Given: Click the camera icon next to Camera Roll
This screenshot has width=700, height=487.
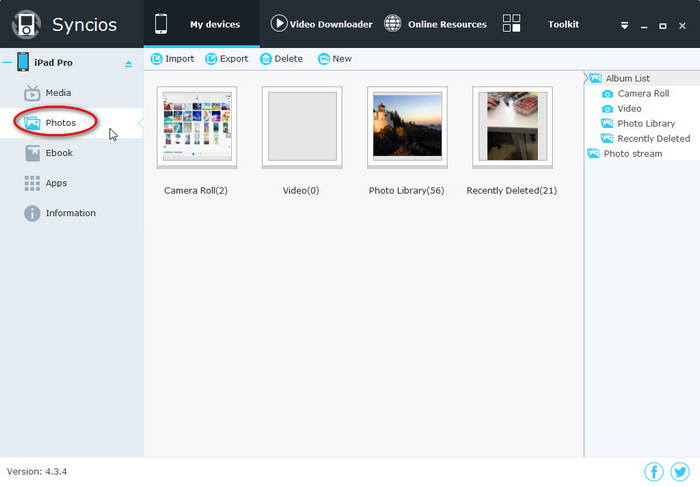Looking at the screenshot, I should coord(607,94).
